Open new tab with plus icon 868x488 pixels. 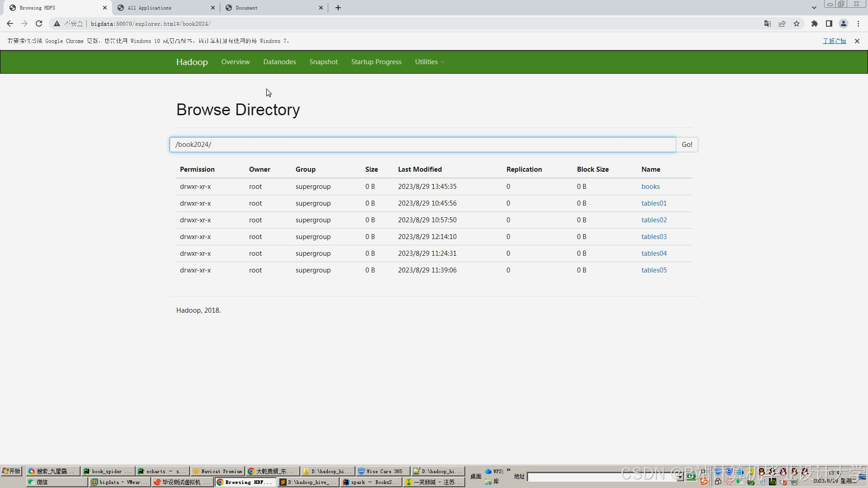tap(338, 8)
